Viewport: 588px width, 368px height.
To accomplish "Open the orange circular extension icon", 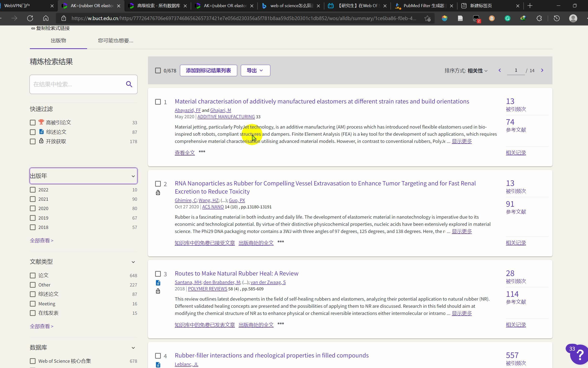I will (492, 18).
